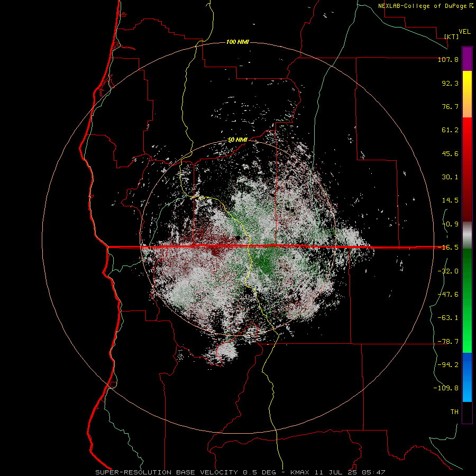The image size is (476, 476).
Task: Select the 107.8 velocity scale value
Action: click(x=448, y=59)
